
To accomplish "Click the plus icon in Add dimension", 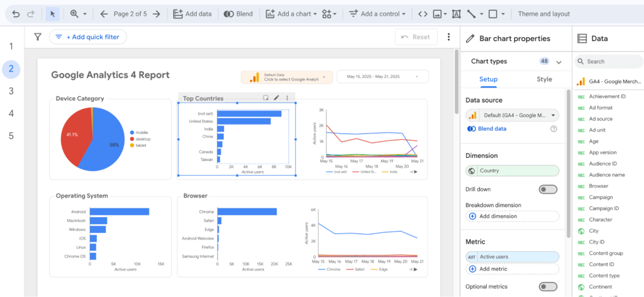I will point(472,216).
